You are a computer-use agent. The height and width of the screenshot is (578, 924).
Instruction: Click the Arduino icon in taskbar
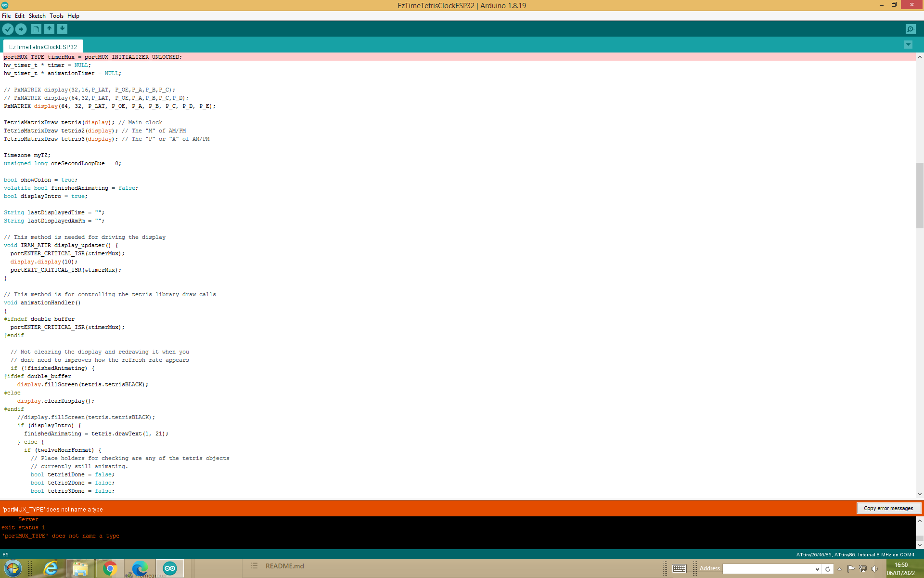(169, 568)
